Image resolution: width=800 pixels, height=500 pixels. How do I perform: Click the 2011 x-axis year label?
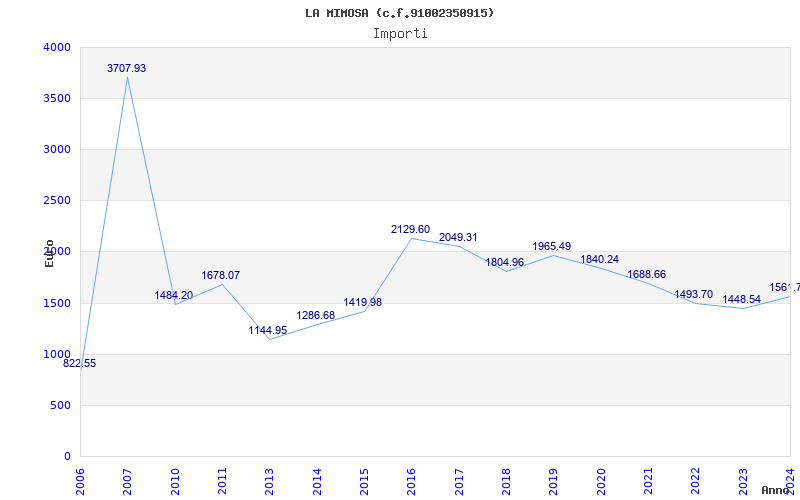(222, 482)
